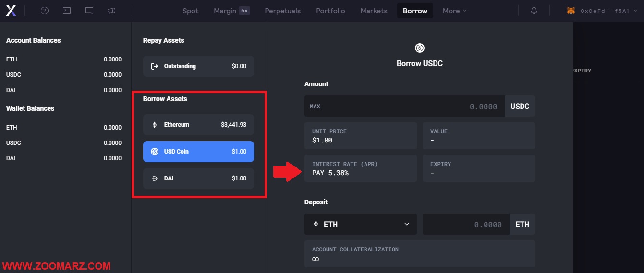Click the USDC unit label beside Amount

tap(520, 106)
